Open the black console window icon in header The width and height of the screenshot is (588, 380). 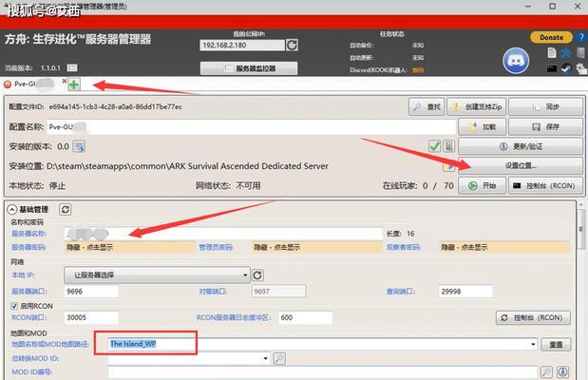coord(552,68)
